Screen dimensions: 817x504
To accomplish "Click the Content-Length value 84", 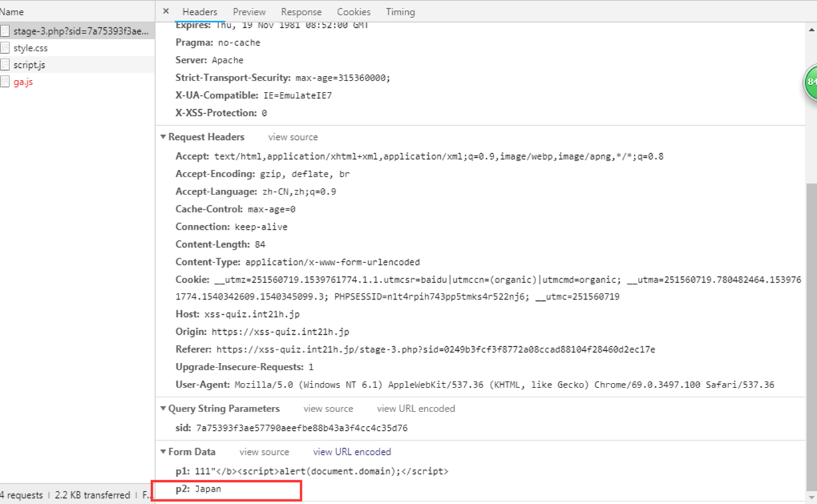I will [260, 244].
